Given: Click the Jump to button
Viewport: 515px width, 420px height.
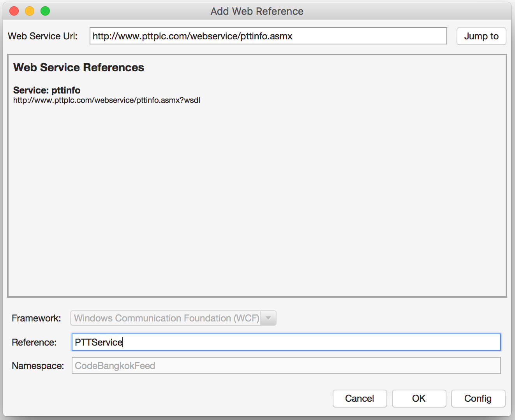Looking at the screenshot, I should pyautogui.click(x=481, y=36).
